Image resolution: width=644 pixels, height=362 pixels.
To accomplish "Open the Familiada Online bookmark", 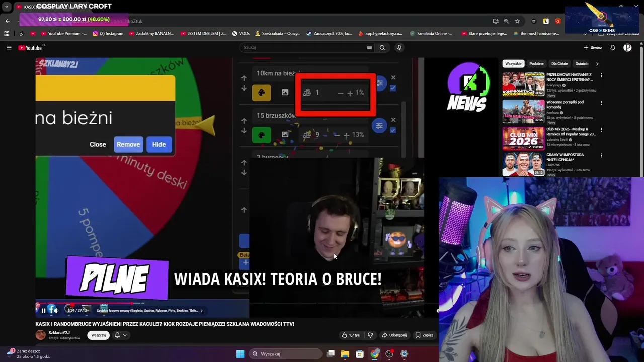I will click(431, 34).
